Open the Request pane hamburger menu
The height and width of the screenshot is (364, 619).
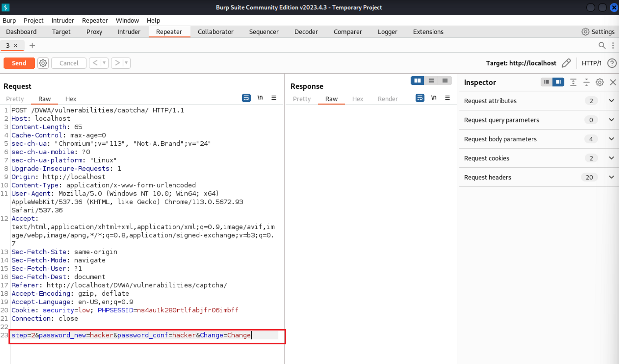[x=274, y=98]
